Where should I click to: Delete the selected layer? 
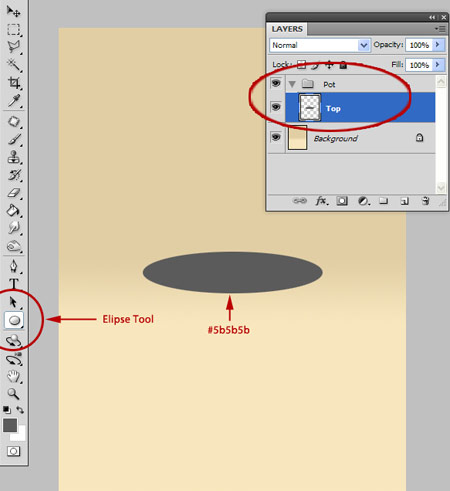pyautogui.click(x=425, y=201)
